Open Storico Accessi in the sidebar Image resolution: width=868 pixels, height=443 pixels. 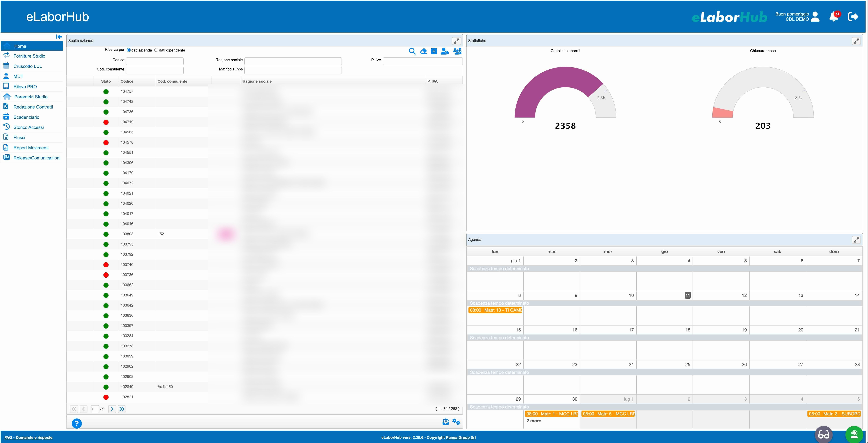tap(32, 127)
